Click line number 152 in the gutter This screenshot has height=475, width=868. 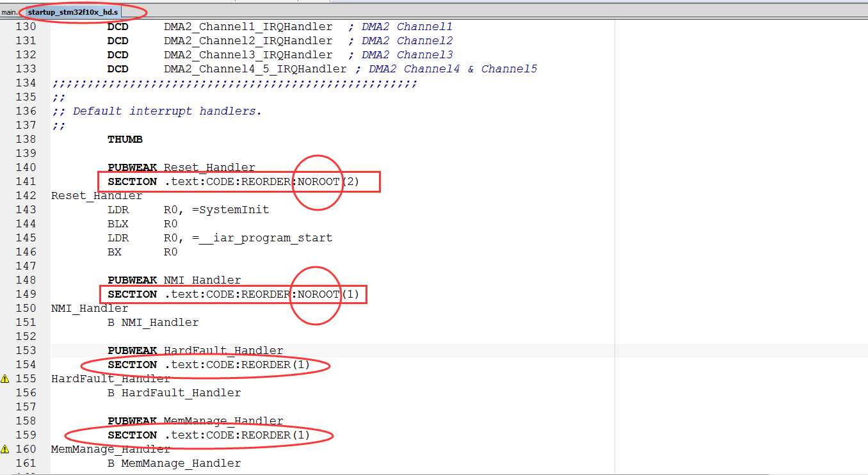click(26, 337)
